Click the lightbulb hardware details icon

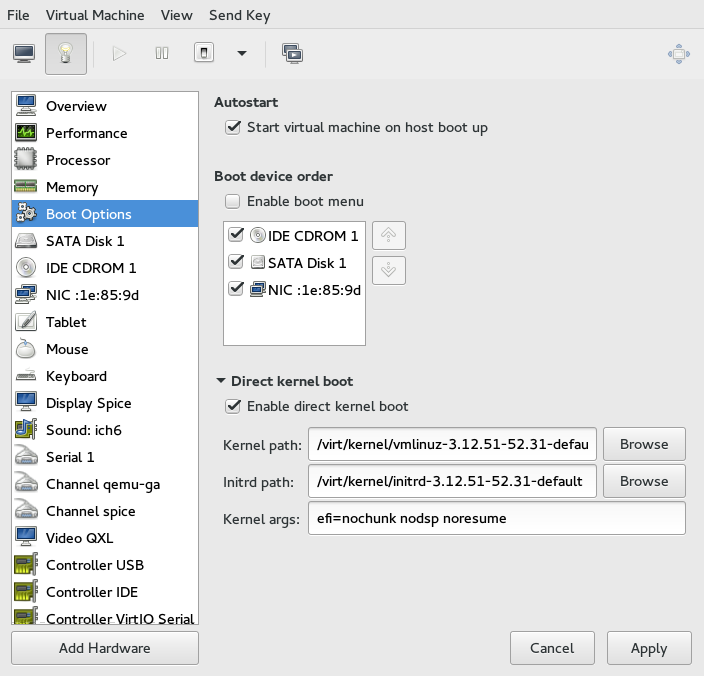point(66,53)
